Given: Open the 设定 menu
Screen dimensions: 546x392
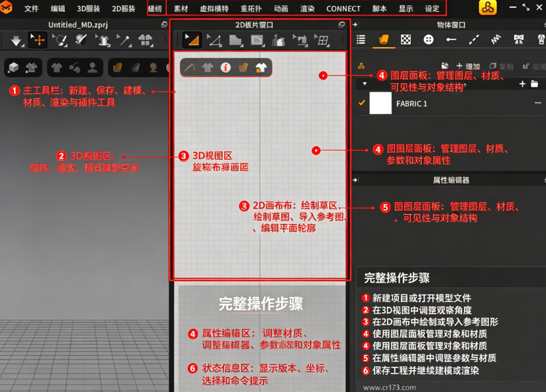Looking at the screenshot, I should point(432,9).
